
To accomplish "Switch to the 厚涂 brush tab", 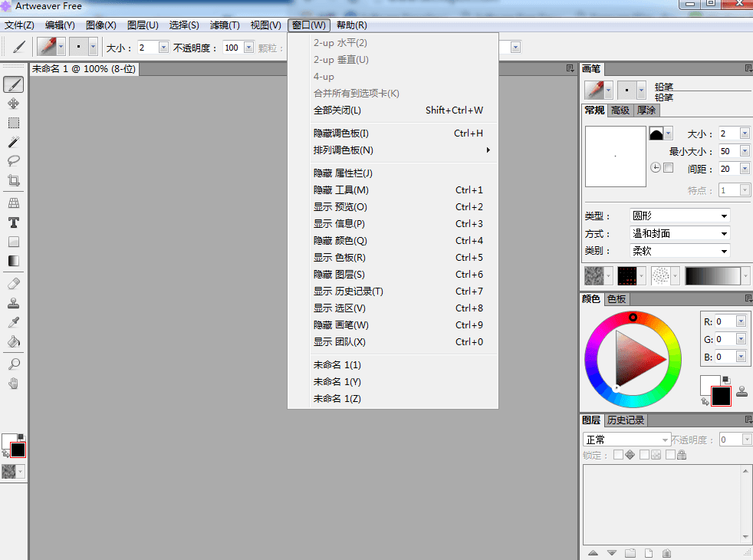I will click(x=646, y=110).
